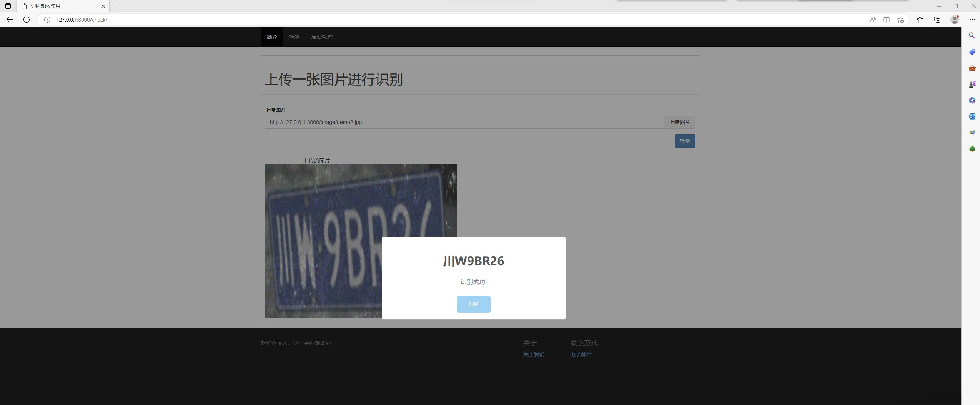Image resolution: width=980 pixels, height=405 pixels.
Task: Go back to the previous page
Action: (x=10, y=20)
